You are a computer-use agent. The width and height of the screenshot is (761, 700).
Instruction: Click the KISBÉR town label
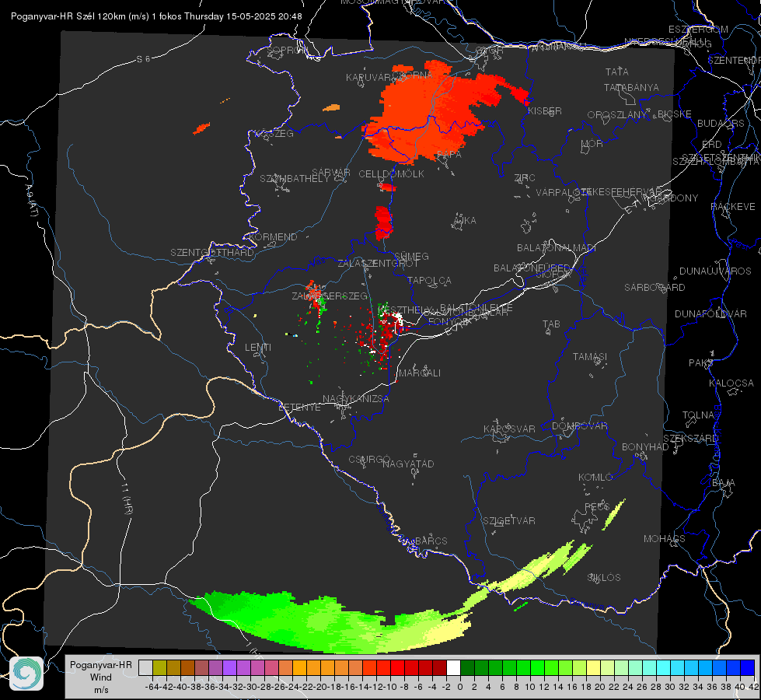tap(545, 111)
